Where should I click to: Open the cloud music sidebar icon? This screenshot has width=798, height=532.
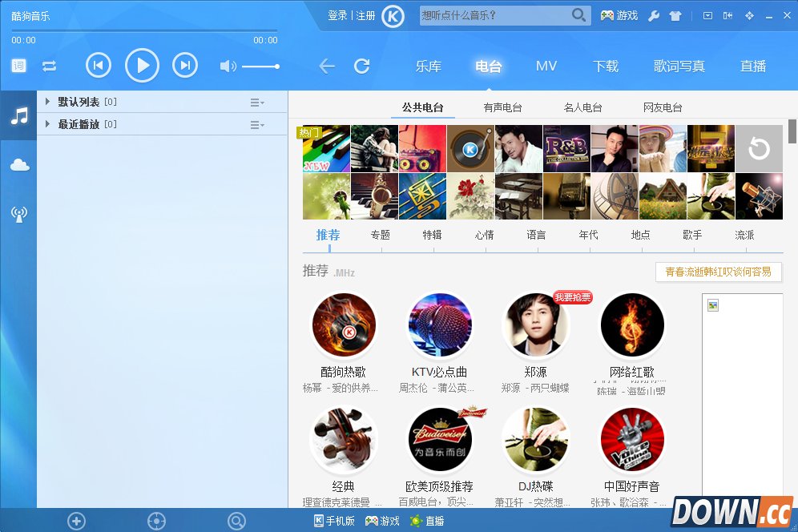click(x=19, y=165)
